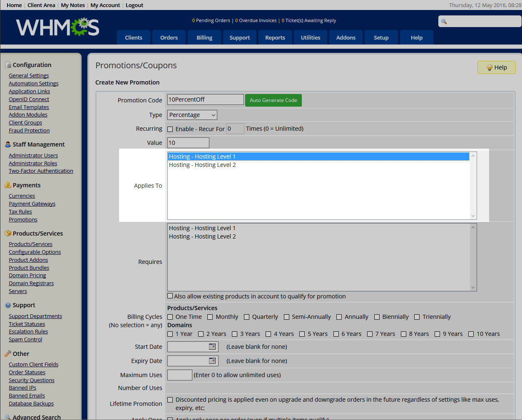Click the Configuration section icon
The image size is (522, 420).
[8, 65]
